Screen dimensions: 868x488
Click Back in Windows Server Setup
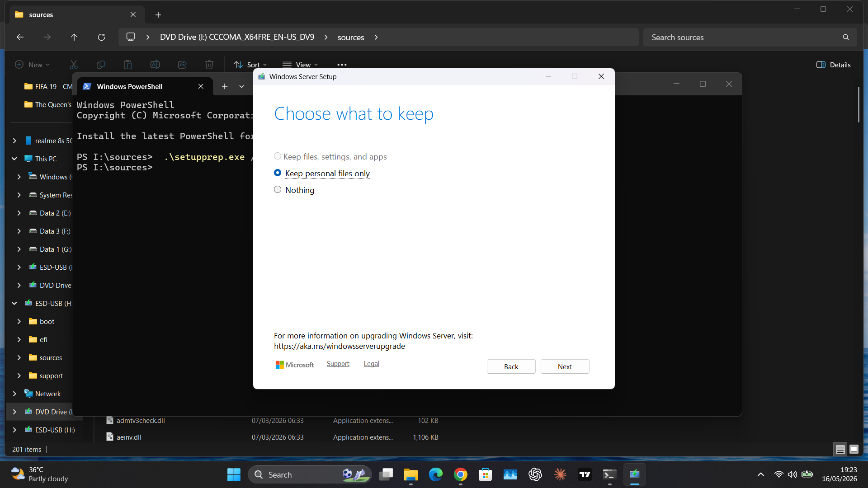pos(511,366)
